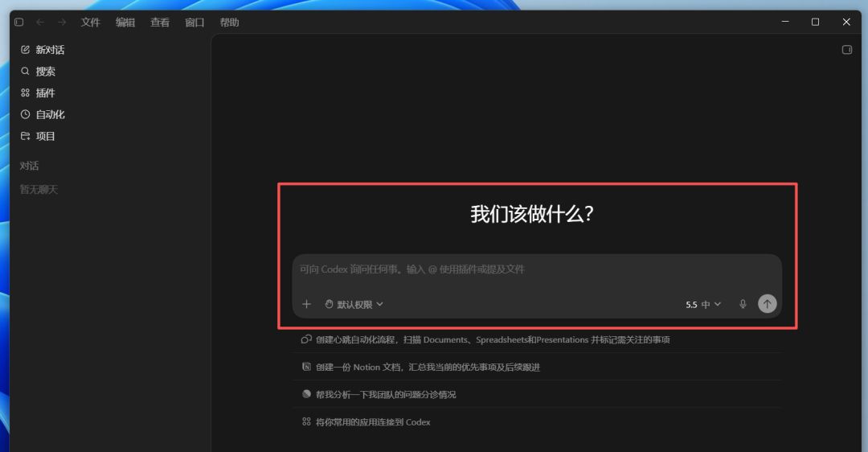Click the send arrow button
This screenshot has height=452, width=868.
[x=768, y=303]
